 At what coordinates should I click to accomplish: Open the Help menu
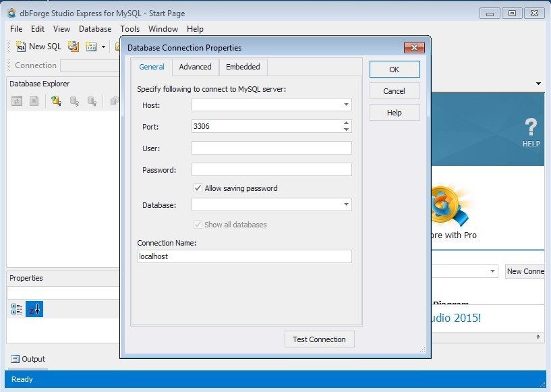(195, 29)
